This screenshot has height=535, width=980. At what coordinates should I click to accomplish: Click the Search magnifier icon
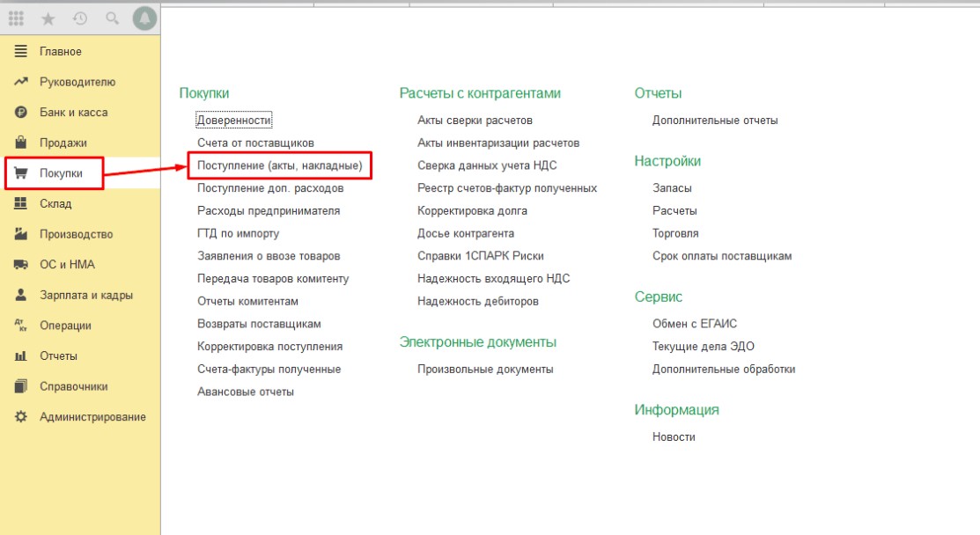click(112, 18)
